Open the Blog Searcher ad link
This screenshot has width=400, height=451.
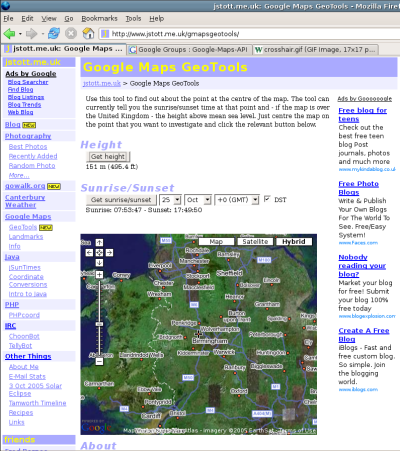[x=28, y=82]
